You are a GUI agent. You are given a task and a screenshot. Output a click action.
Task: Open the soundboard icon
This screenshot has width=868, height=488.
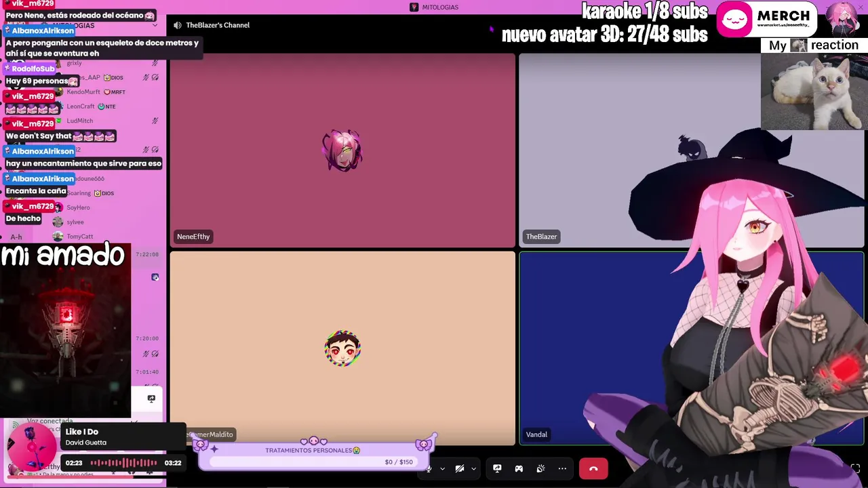point(540,468)
